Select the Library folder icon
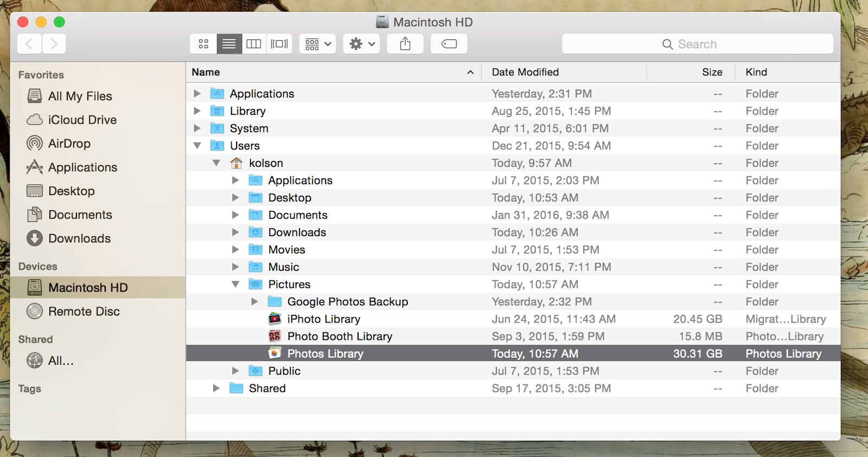This screenshot has height=457, width=868. pos(217,111)
